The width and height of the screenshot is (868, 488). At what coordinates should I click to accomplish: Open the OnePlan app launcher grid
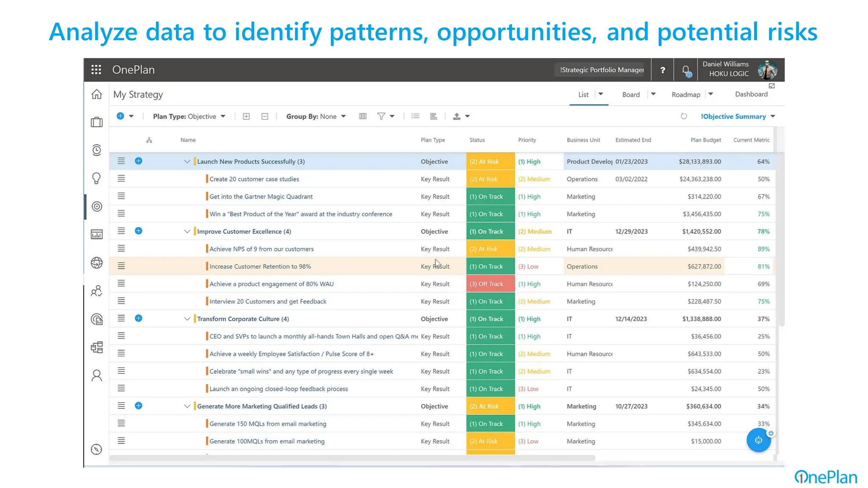click(96, 69)
